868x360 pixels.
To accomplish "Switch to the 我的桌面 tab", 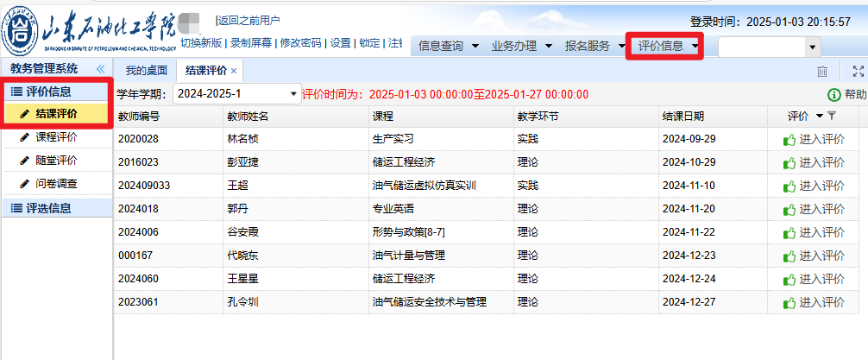I will pyautogui.click(x=146, y=70).
